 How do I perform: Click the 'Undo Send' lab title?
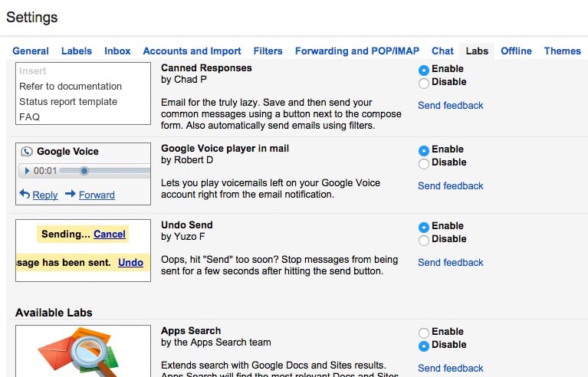point(187,225)
